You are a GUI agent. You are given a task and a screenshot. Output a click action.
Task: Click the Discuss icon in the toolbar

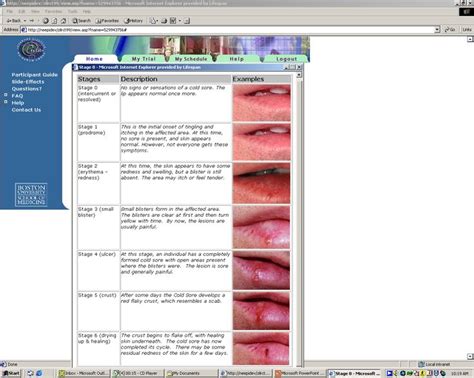[x=187, y=21]
